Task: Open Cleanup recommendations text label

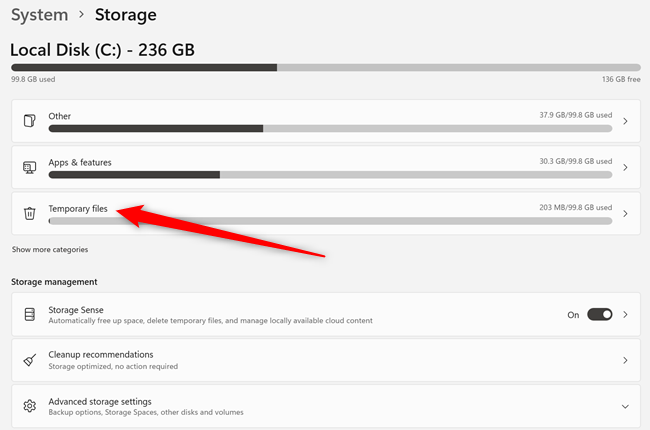Action: 101,354
